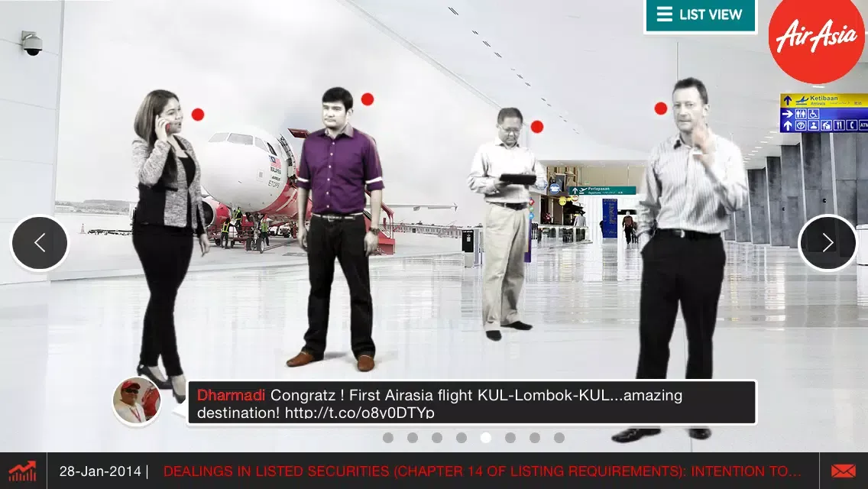This screenshot has width=868, height=489.
Task: Click the Dharmadi username in the tweet
Action: [x=231, y=396]
